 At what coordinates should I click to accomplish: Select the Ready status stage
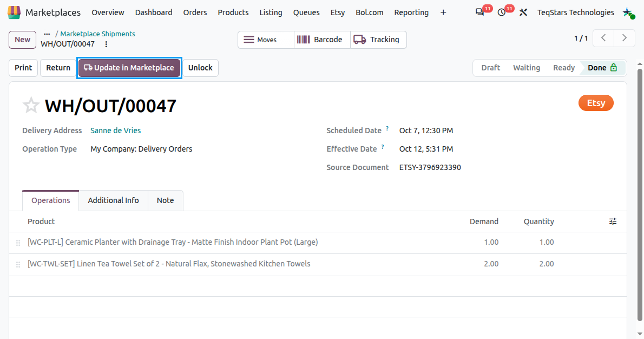563,68
